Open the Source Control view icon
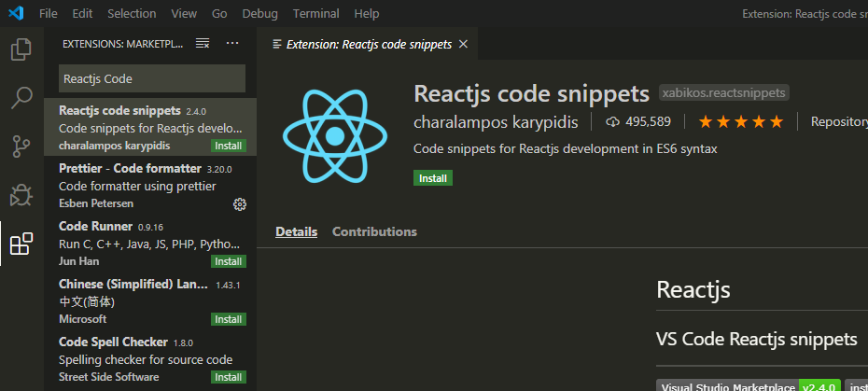Image resolution: width=868 pixels, height=391 pixels. pyautogui.click(x=21, y=147)
